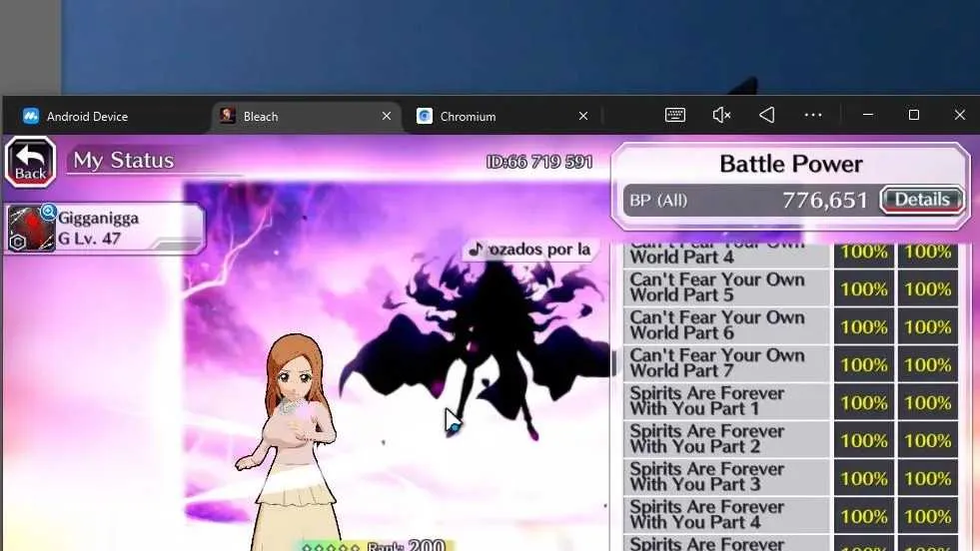This screenshot has height=551, width=980.
Task: Select row Spirits Are Forever With You Part 4
Action: pos(790,515)
